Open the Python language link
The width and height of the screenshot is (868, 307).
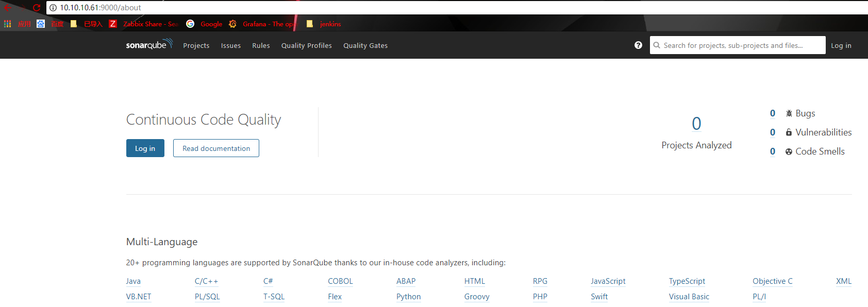pyautogui.click(x=409, y=297)
